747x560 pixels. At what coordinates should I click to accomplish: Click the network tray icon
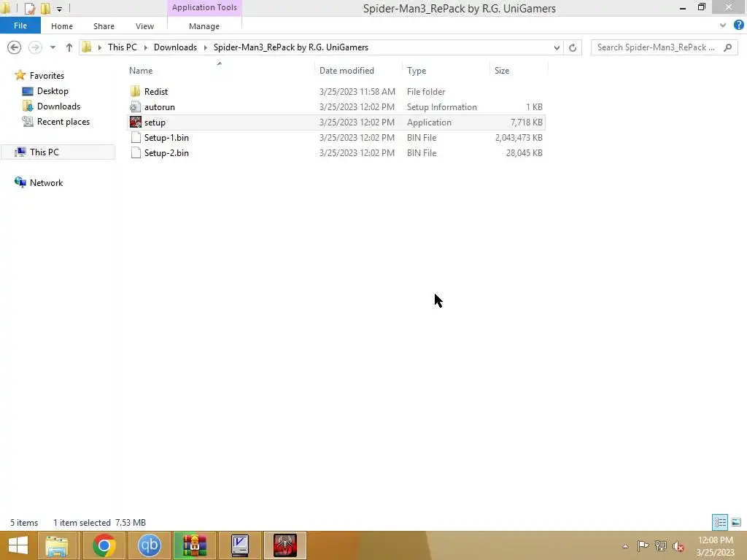pos(661,545)
